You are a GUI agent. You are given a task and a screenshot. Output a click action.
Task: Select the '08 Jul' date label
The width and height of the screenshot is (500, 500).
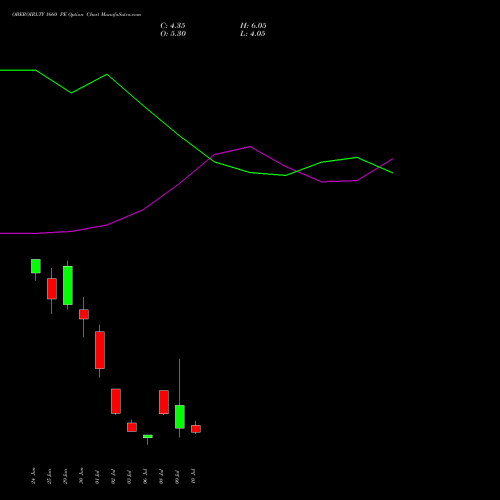coord(161,477)
